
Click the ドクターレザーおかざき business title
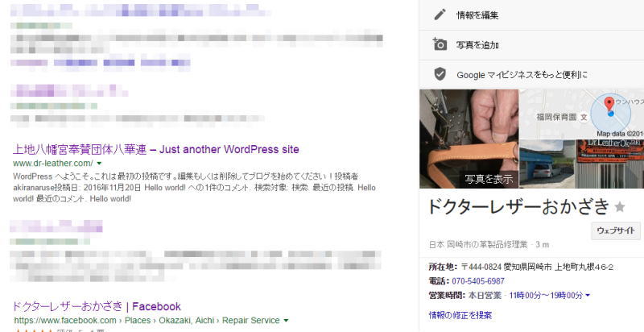point(518,206)
